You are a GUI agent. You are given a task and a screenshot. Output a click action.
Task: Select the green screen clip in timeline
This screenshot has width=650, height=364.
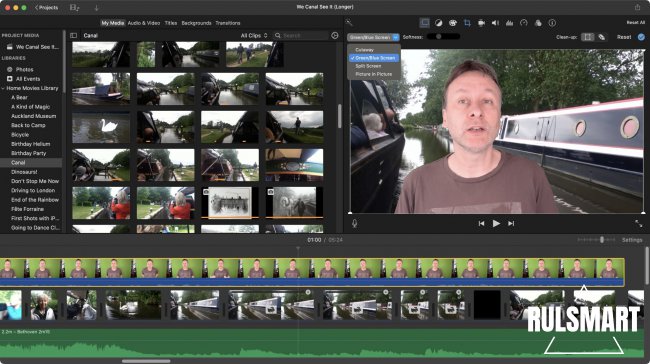click(x=312, y=272)
